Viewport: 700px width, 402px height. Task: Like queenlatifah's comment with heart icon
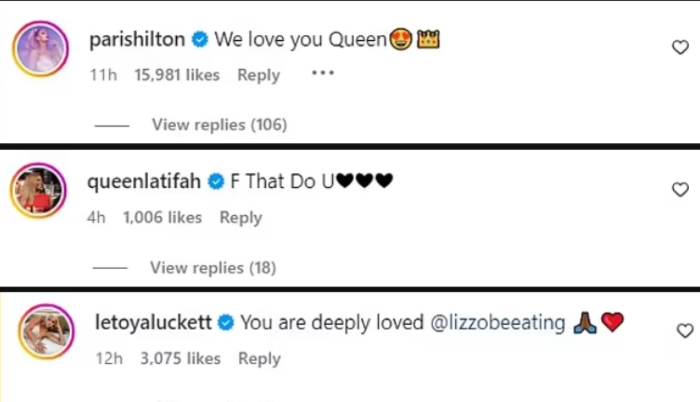(x=680, y=189)
